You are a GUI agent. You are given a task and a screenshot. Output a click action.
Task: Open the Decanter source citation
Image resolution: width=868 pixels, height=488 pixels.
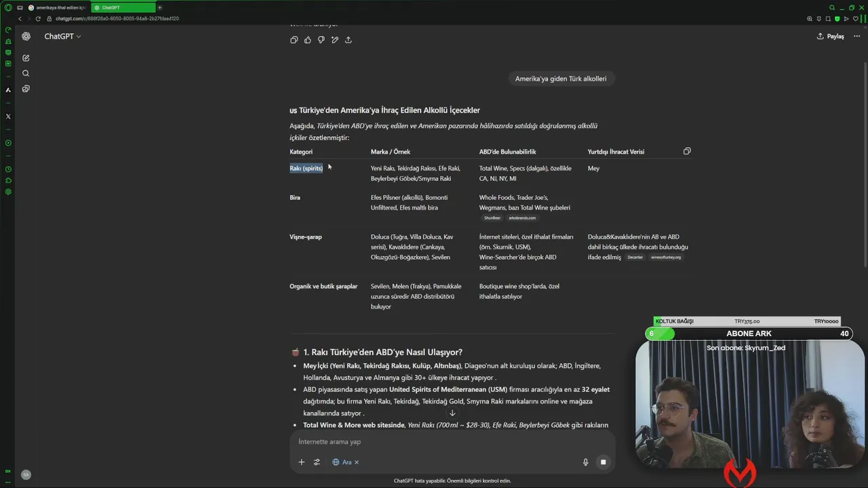[635, 258]
